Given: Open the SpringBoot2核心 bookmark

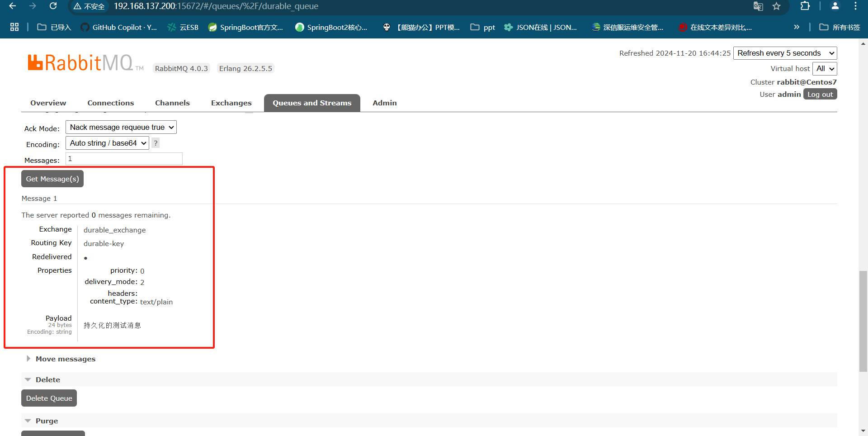Looking at the screenshot, I should (x=331, y=27).
